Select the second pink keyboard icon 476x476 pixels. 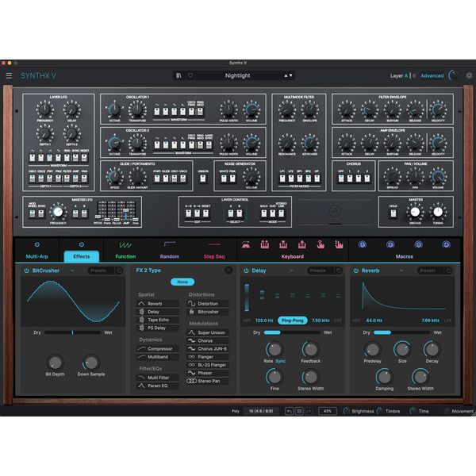(x=265, y=244)
